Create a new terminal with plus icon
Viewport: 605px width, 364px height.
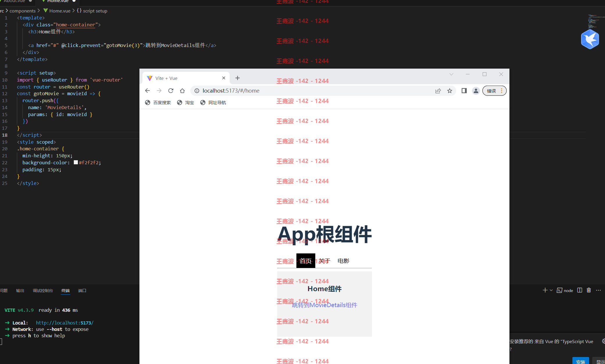point(545,290)
